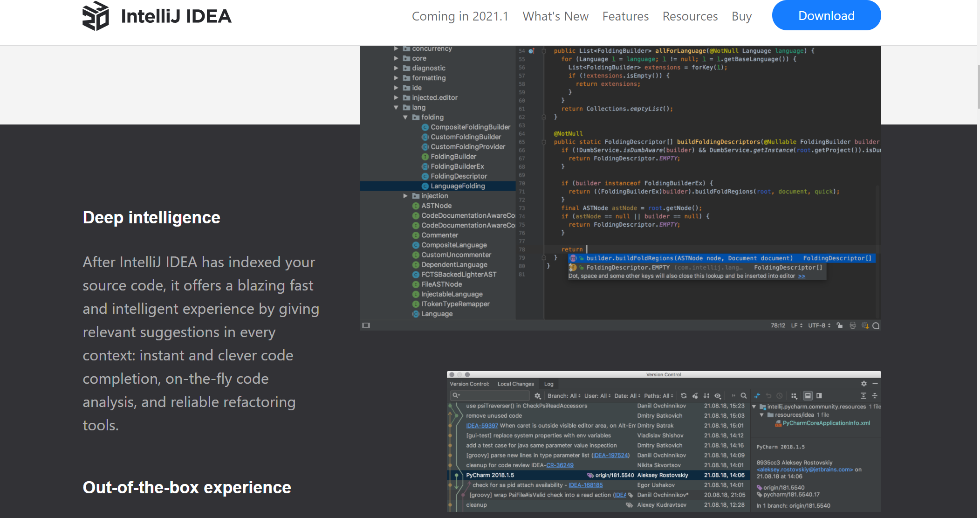Expand the injection folder in project tree
The image size is (980, 518).
pyautogui.click(x=405, y=196)
